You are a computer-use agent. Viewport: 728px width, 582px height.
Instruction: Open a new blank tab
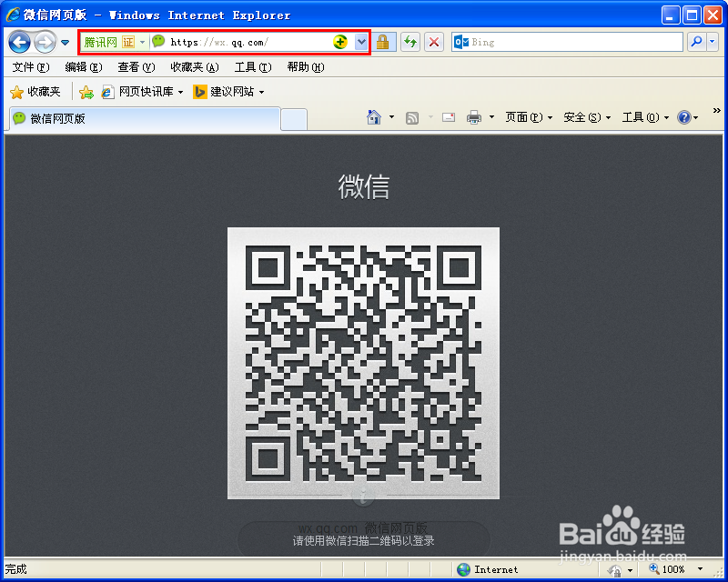293,120
